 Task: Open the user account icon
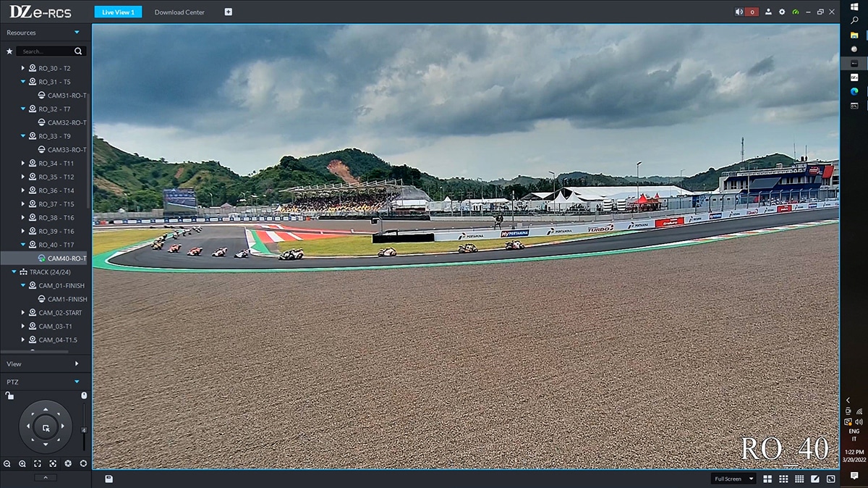(768, 12)
